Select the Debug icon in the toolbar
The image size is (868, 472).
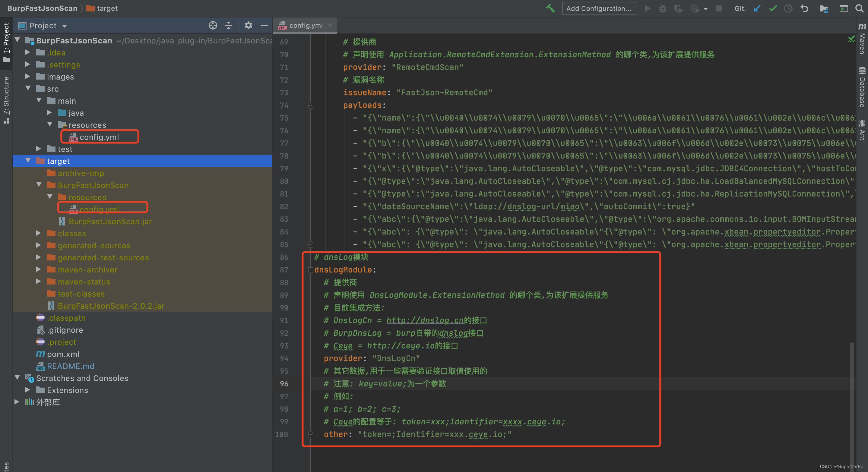[x=662, y=8]
